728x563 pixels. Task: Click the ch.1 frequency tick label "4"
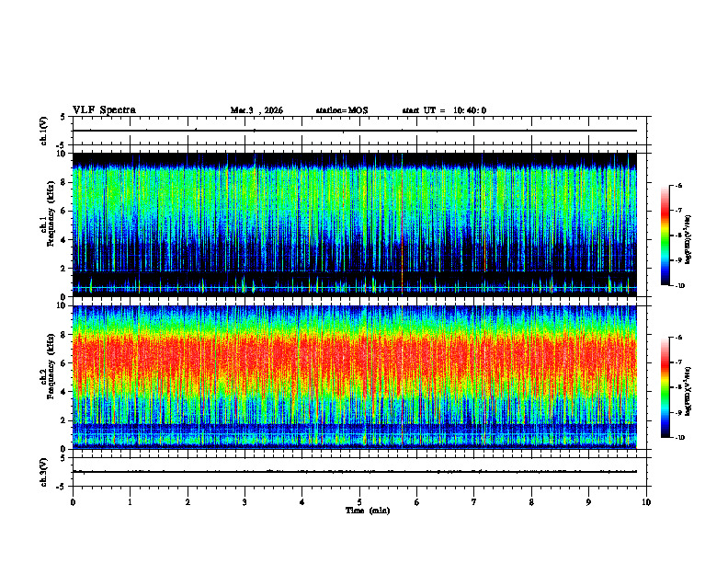point(64,240)
